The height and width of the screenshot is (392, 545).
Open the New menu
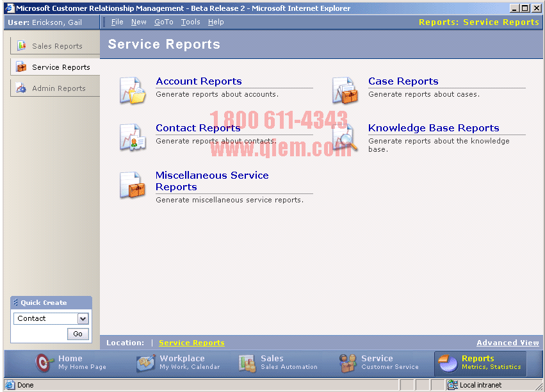(x=139, y=22)
